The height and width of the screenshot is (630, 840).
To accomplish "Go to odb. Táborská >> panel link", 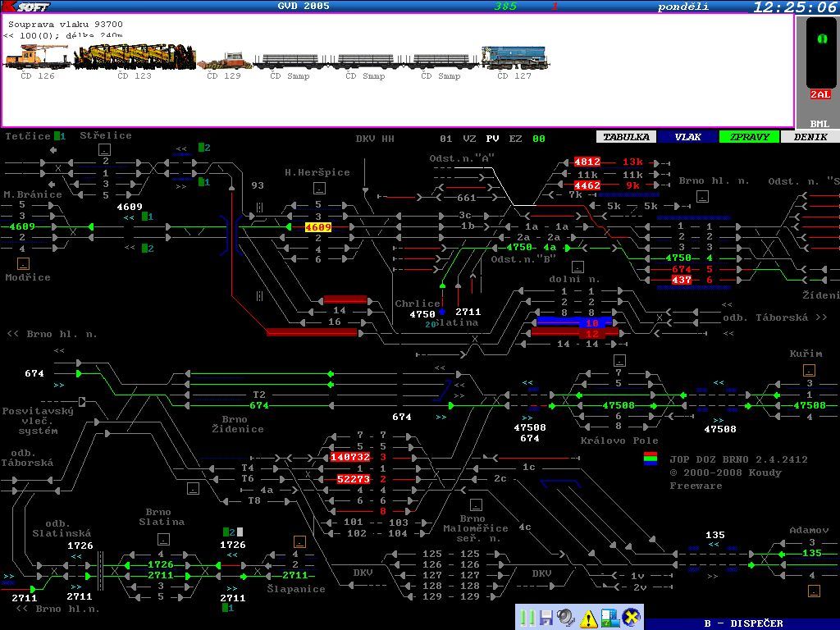I will 774,317.
